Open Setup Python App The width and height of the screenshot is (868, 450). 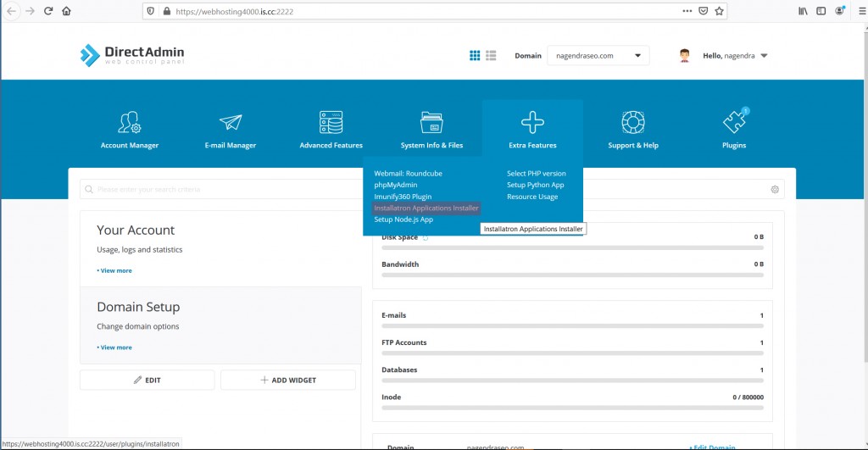click(536, 185)
